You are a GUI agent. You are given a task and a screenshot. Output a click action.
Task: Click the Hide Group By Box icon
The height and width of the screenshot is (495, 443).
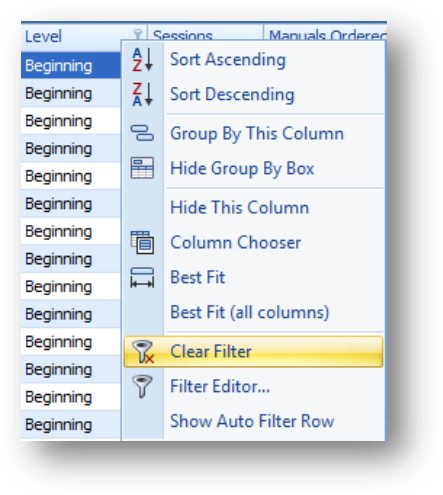tap(142, 168)
